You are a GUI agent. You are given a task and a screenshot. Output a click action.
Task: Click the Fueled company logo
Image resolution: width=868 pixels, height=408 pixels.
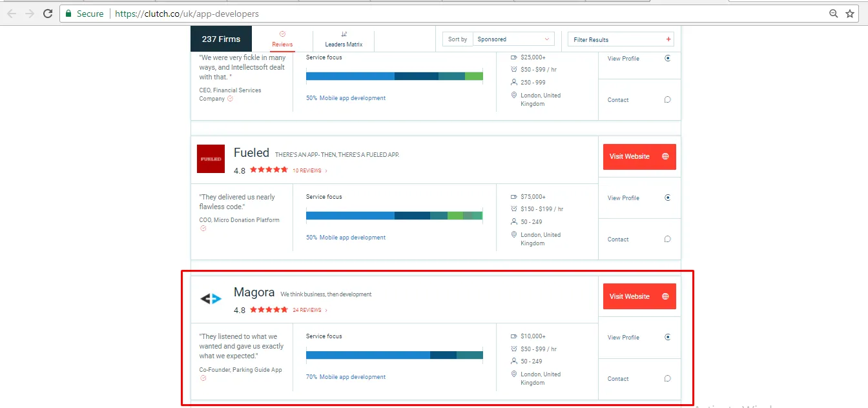[x=211, y=159]
